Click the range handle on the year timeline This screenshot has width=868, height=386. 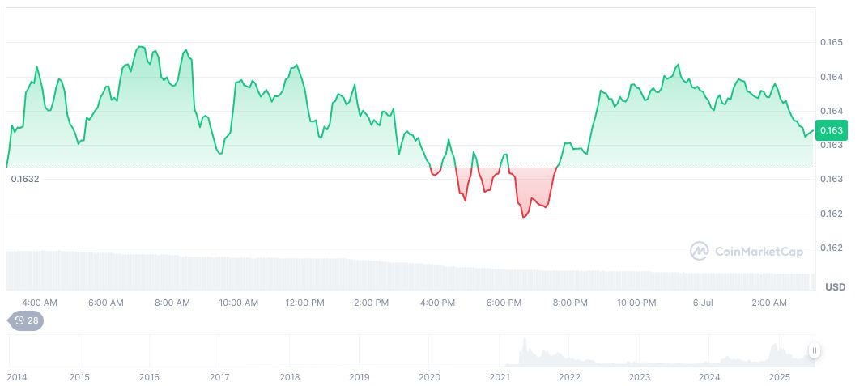point(814,350)
